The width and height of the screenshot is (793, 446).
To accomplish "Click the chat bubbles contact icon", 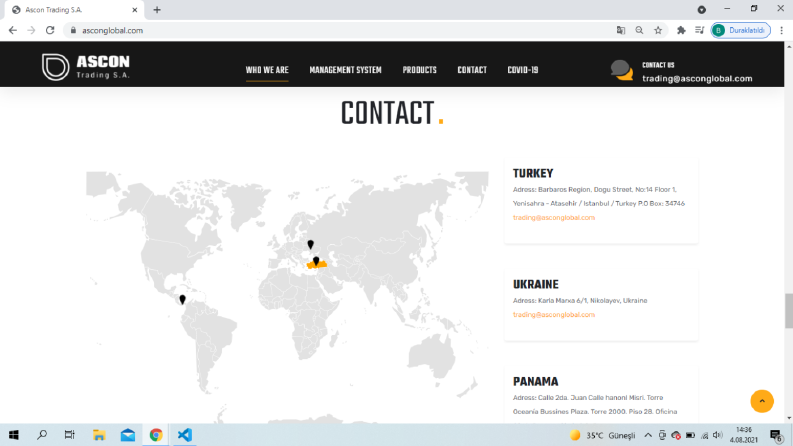I will click(x=622, y=70).
